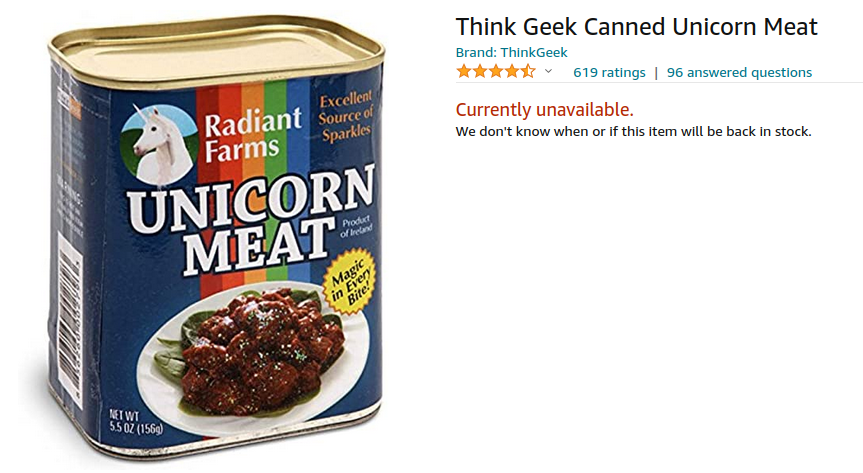
Task: Click the NET WT 5.5 OZ label
Action: pos(135,422)
